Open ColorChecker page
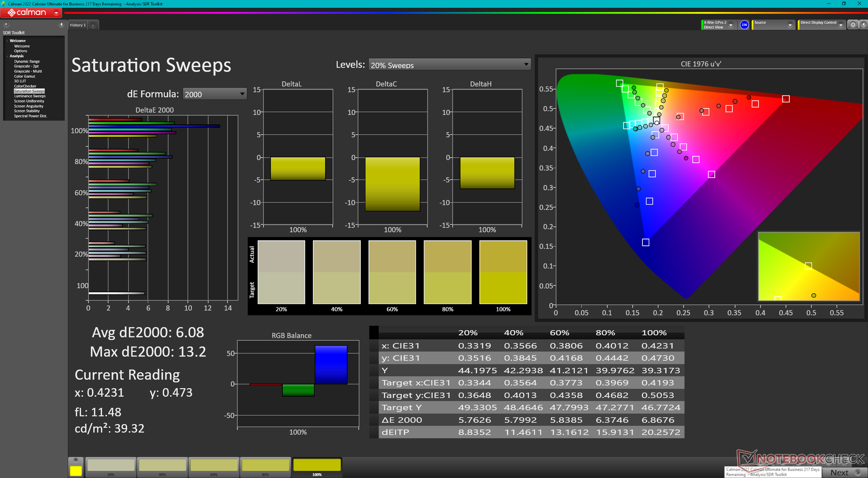Image resolution: width=868 pixels, height=478 pixels. coord(25,86)
